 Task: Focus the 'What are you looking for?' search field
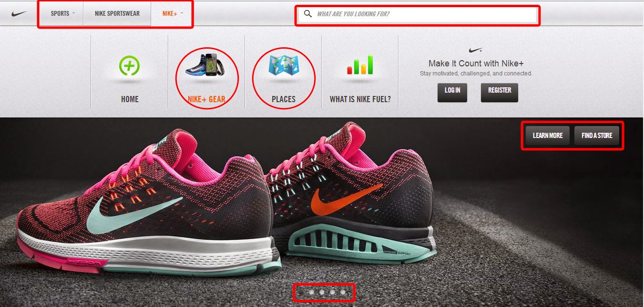click(418, 14)
